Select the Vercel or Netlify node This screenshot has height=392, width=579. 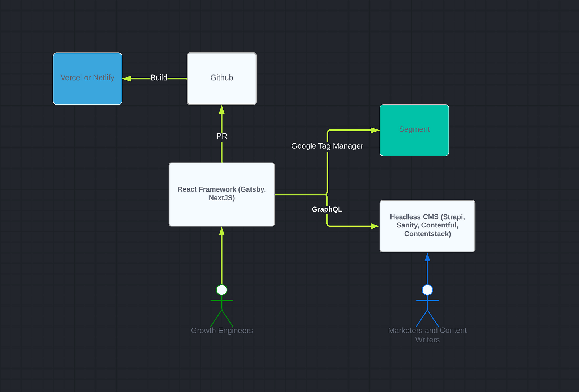click(x=87, y=78)
